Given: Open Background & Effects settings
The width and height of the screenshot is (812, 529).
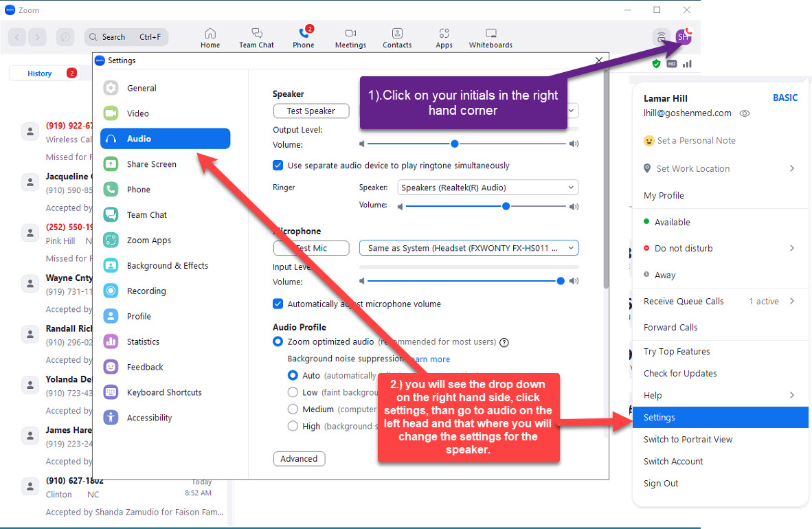Looking at the screenshot, I should (x=165, y=266).
